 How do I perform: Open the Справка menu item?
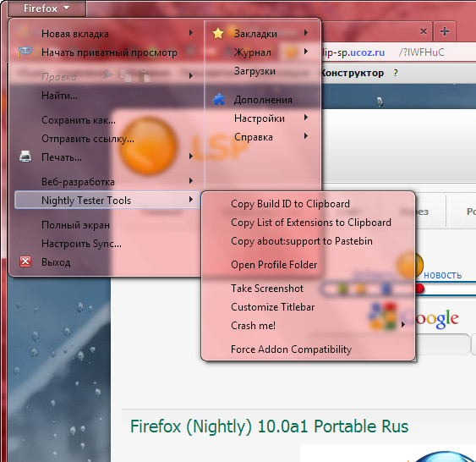click(x=254, y=137)
